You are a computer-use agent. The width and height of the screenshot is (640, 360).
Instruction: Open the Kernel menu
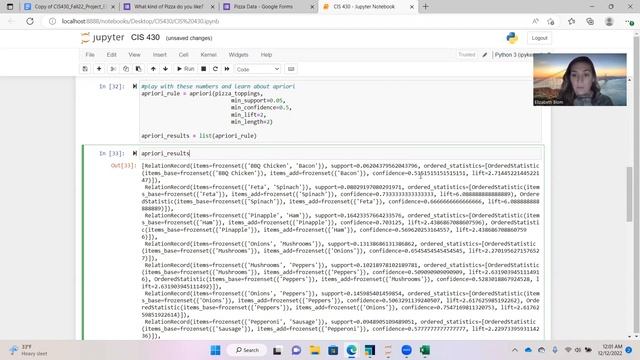tap(209, 55)
